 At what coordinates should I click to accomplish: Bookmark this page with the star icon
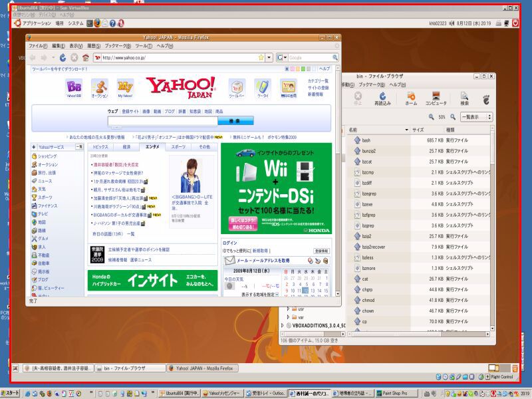click(261, 58)
